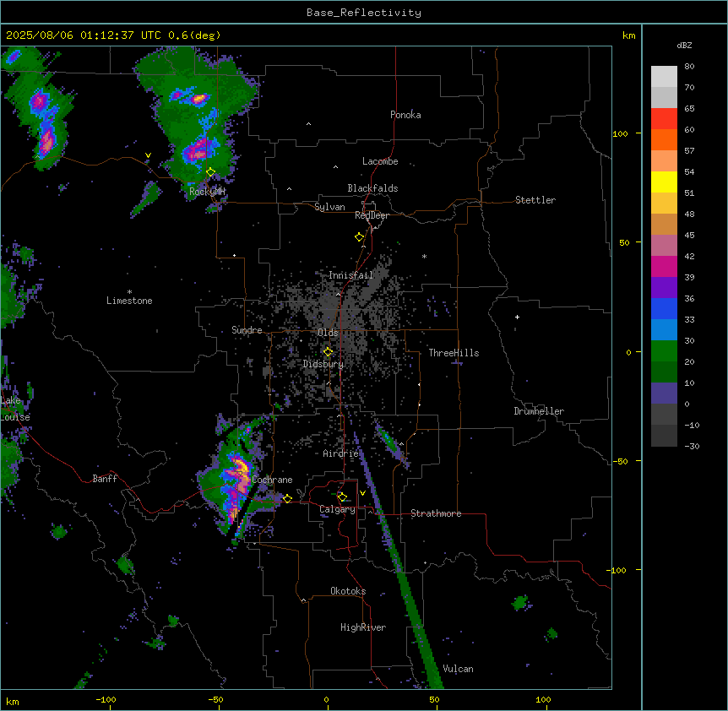Image resolution: width=728 pixels, height=711 pixels.
Task: Click the km unit label at top right
Action: coord(629,35)
